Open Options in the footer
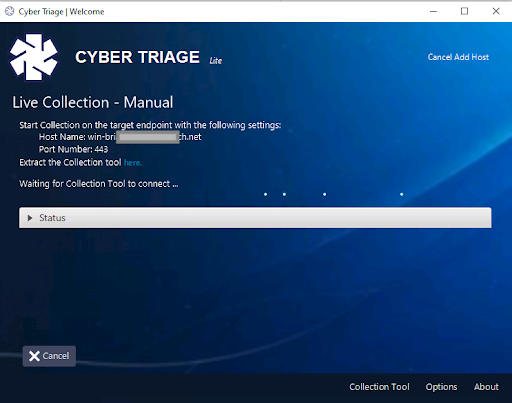 pos(441,387)
